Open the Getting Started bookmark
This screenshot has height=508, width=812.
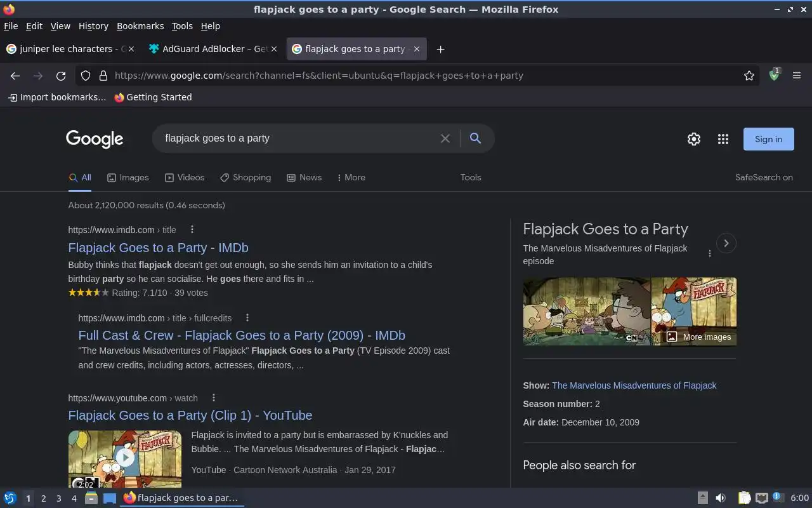153,97
